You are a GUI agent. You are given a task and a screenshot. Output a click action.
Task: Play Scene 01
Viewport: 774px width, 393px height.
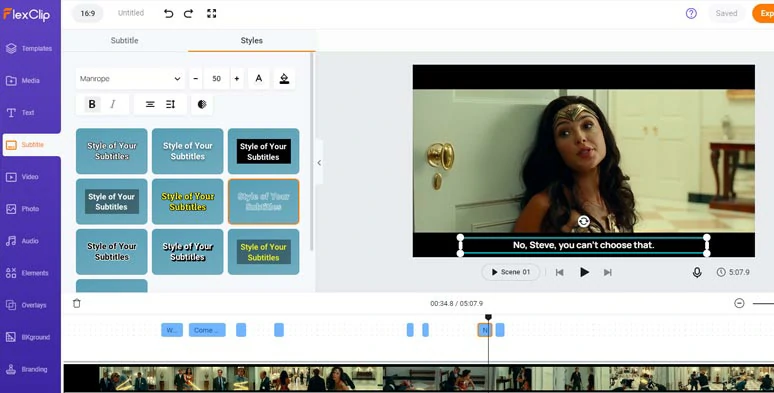click(510, 272)
